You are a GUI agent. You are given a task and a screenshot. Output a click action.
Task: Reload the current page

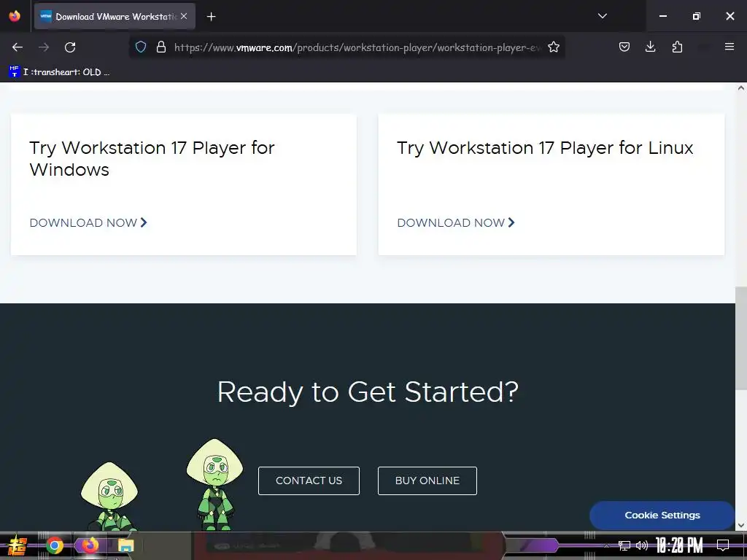pyautogui.click(x=70, y=47)
